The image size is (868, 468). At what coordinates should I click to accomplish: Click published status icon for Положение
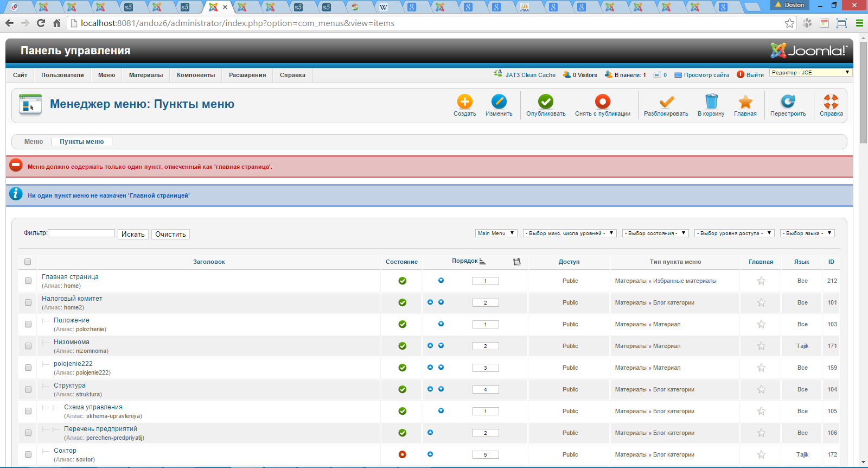(403, 324)
